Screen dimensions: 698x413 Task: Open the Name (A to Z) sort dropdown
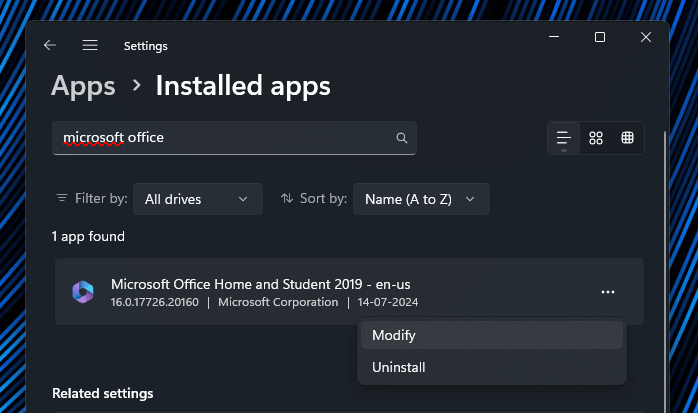click(x=421, y=199)
